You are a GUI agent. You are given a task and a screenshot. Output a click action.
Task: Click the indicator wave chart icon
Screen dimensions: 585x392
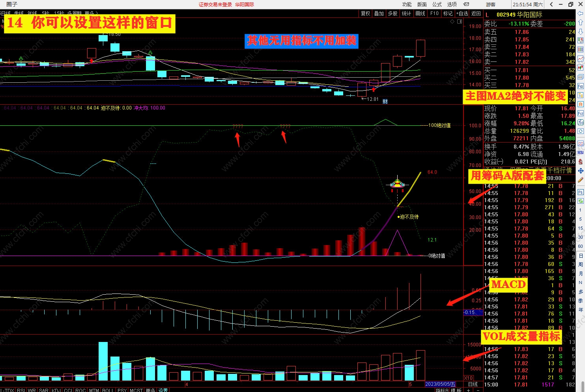pos(581,143)
